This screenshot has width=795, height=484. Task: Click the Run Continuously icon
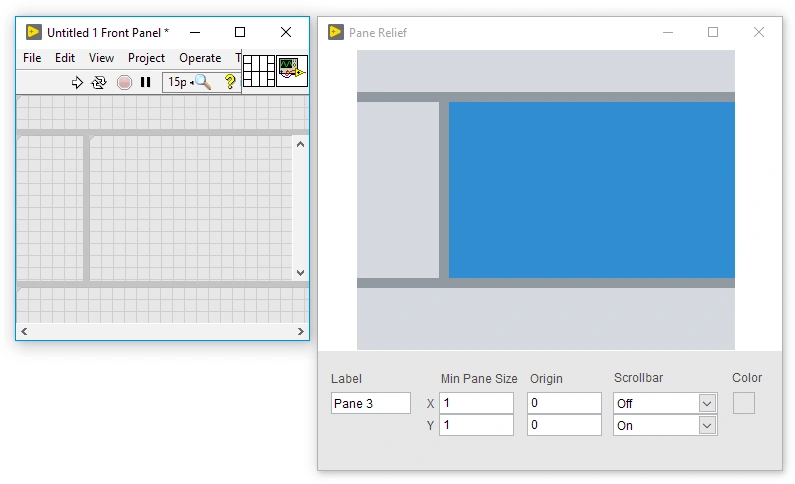coord(99,82)
